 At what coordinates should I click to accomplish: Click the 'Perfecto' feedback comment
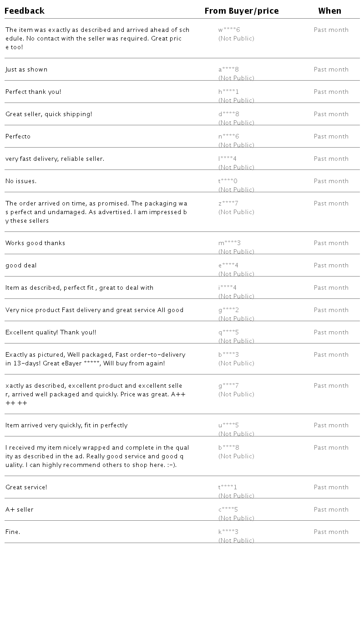point(18,137)
